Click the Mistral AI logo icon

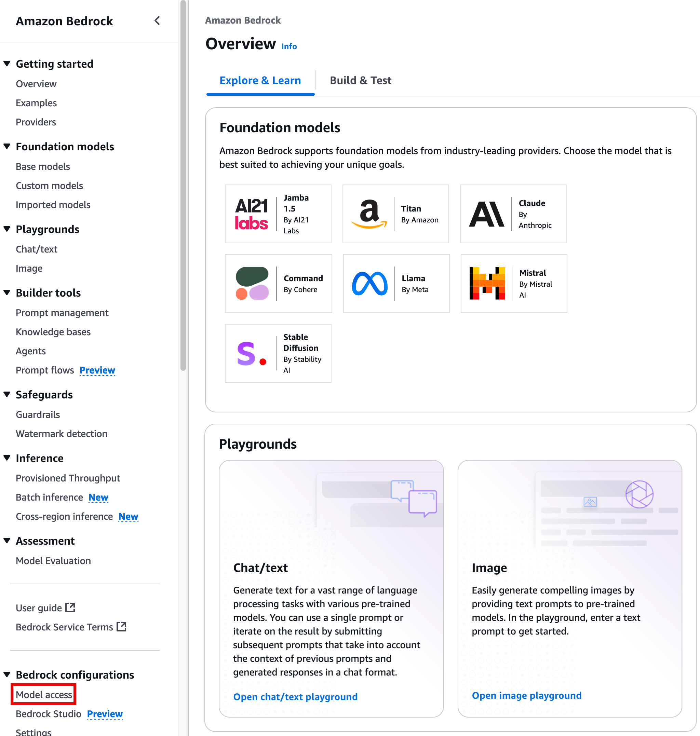[x=487, y=284]
